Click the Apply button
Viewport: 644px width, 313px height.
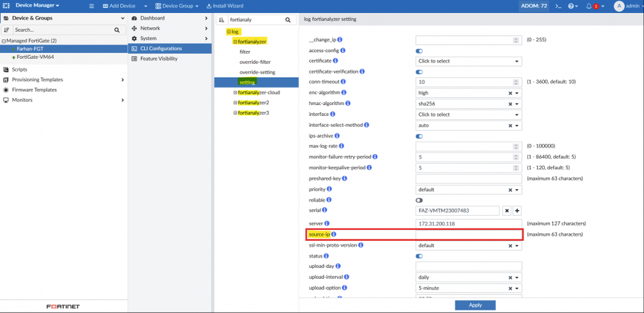(x=475, y=305)
